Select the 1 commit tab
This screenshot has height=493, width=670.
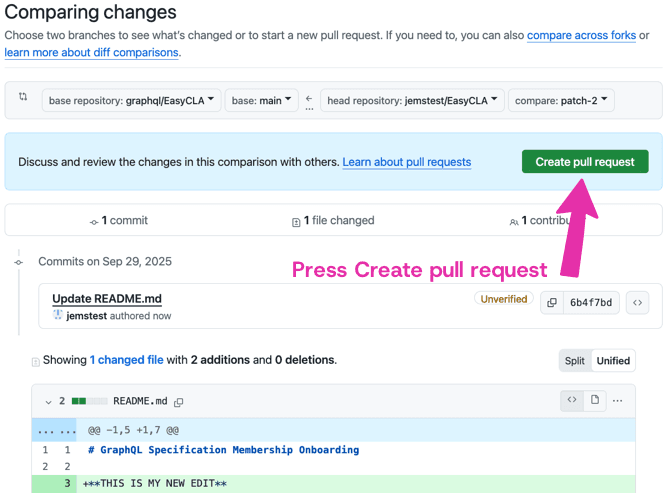[x=119, y=220]
